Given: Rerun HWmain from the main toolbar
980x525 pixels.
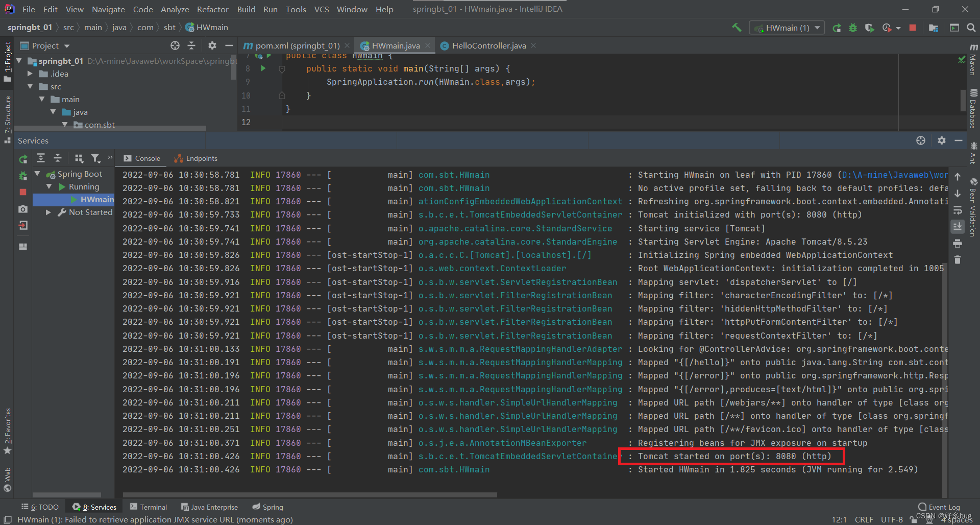Looking at the screenshot, I should (x=837, y=28).
